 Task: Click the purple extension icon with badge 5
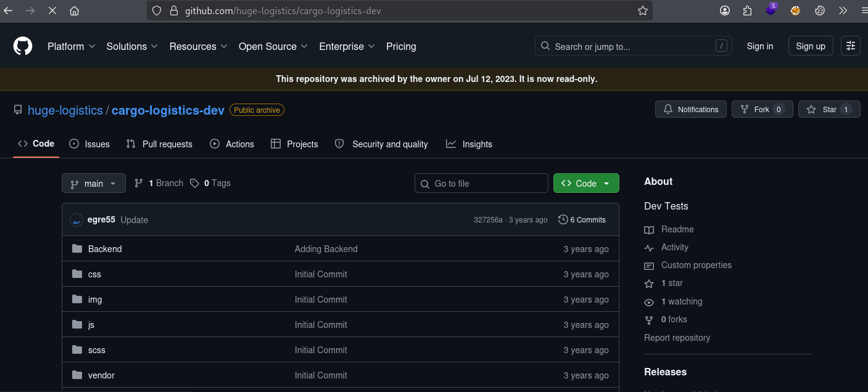coord(771,9)
